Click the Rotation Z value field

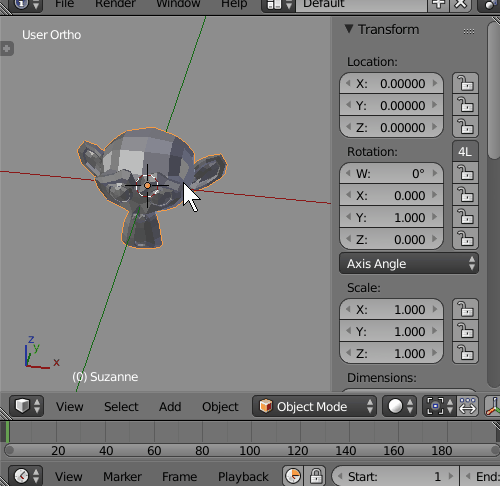click(391, 239)
